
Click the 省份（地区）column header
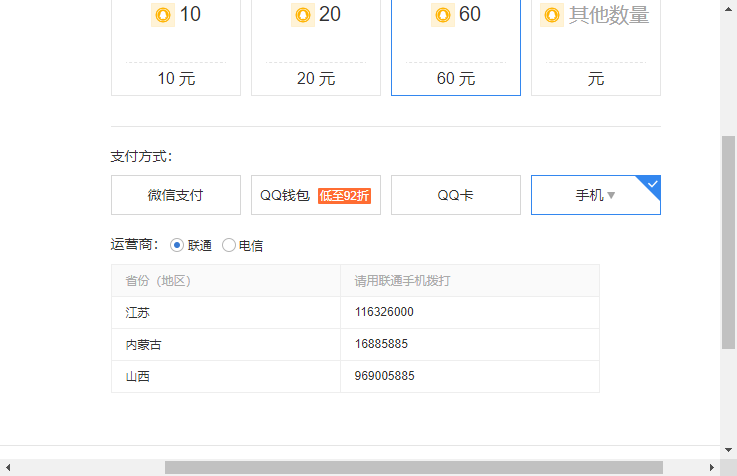tap(226, 281)
